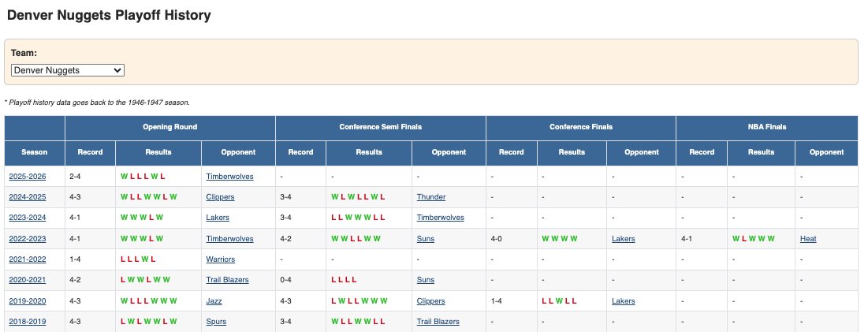The height and width of the screenshot is (332, 868).
Task: Click the 1-4 opening round record in 2021-2022
Action: pyautogui.click(x=75, y=259)
